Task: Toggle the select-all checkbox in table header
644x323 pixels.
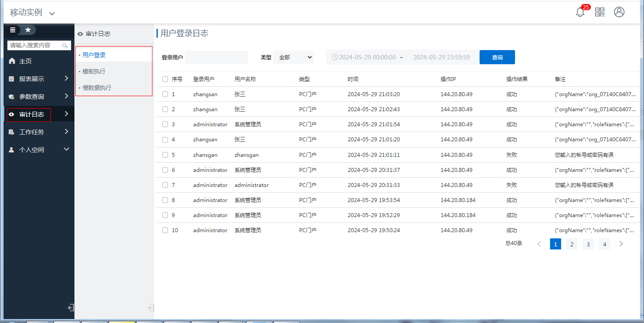Action: coord(165,79)
